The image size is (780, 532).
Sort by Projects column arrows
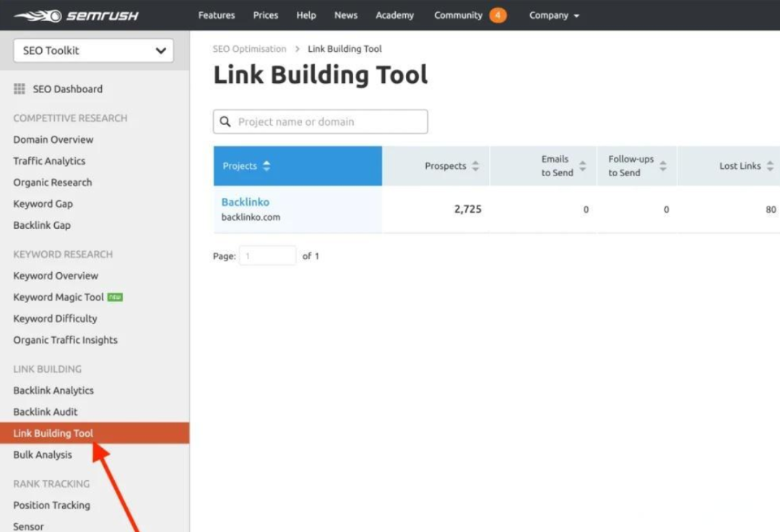(x=266, y=166)
